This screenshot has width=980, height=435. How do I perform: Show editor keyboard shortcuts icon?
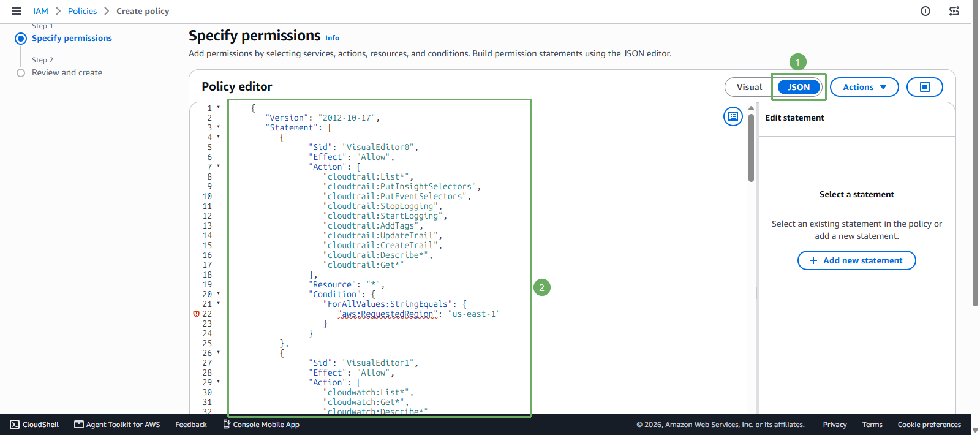(733, 116)
